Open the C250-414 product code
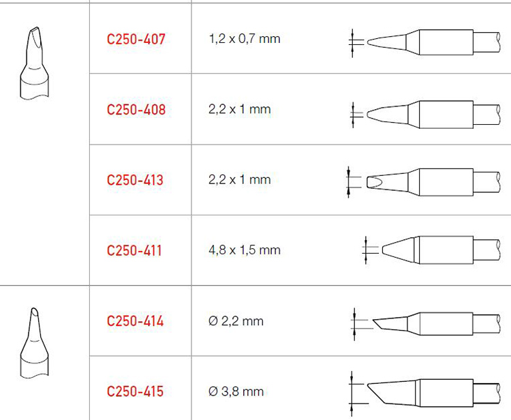The width and height of the screenshot is (511, 420). click(136, 321)
